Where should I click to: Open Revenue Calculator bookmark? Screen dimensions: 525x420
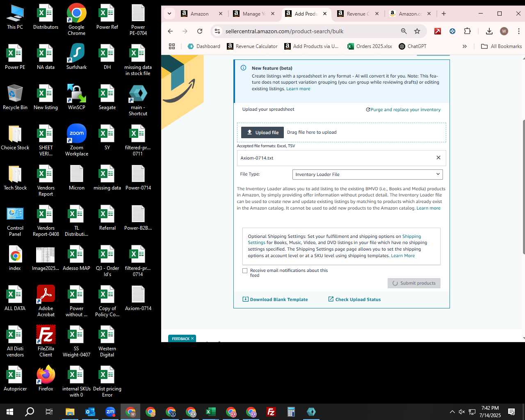(252, 46)
